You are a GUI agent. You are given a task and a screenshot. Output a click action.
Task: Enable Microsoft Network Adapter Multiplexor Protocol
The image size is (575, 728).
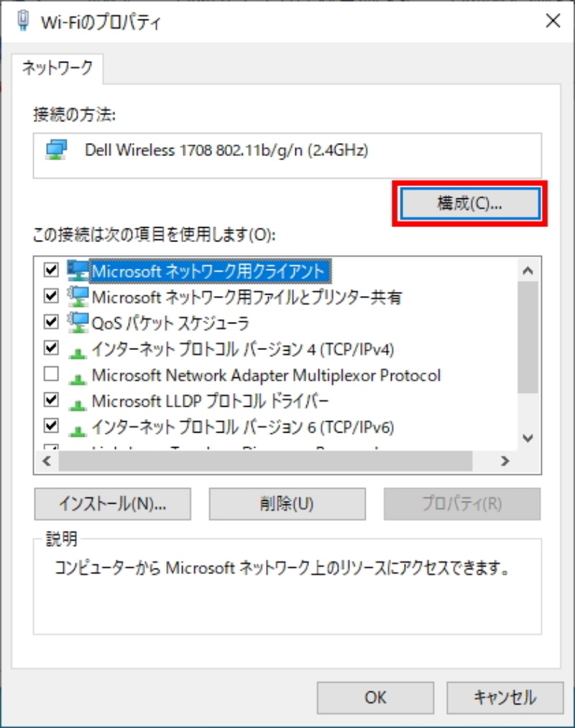click(x=51, y=372)
